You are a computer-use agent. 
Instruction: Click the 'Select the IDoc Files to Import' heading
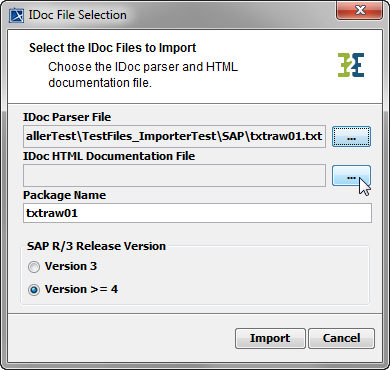pyautogui.click(x=113, y=48)
